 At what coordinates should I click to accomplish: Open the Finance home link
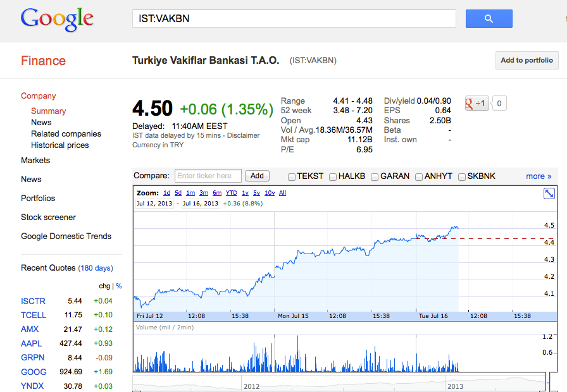tap(44, 61)
